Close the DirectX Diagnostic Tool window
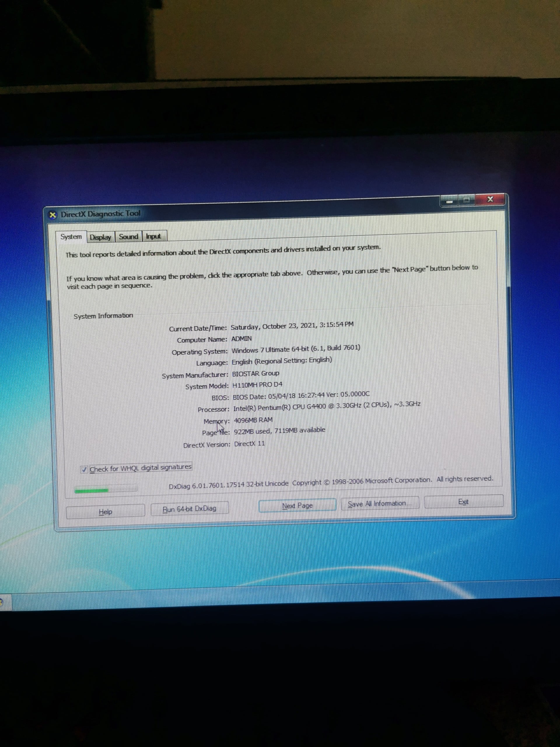The image size is (560, 747). point(490,199)
